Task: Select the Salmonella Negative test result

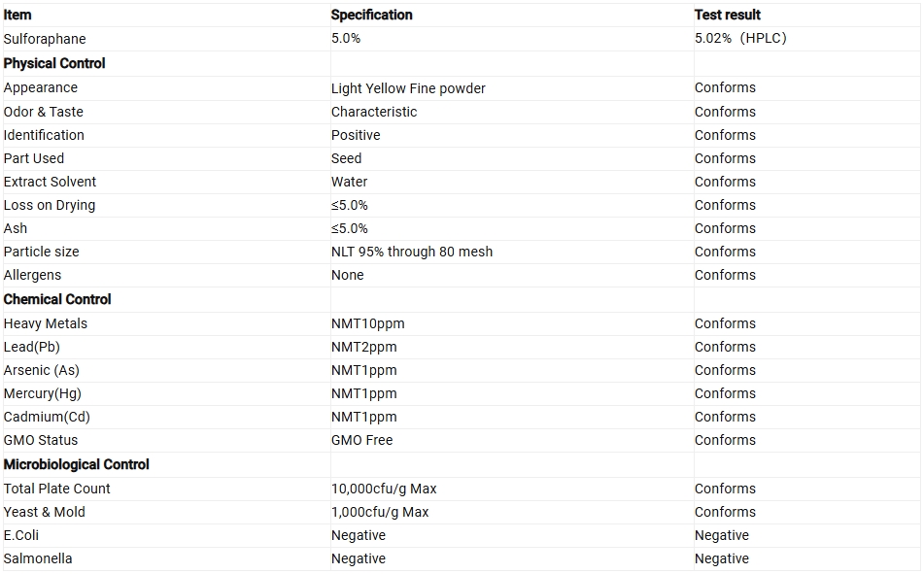Action: tap(721, 558)
